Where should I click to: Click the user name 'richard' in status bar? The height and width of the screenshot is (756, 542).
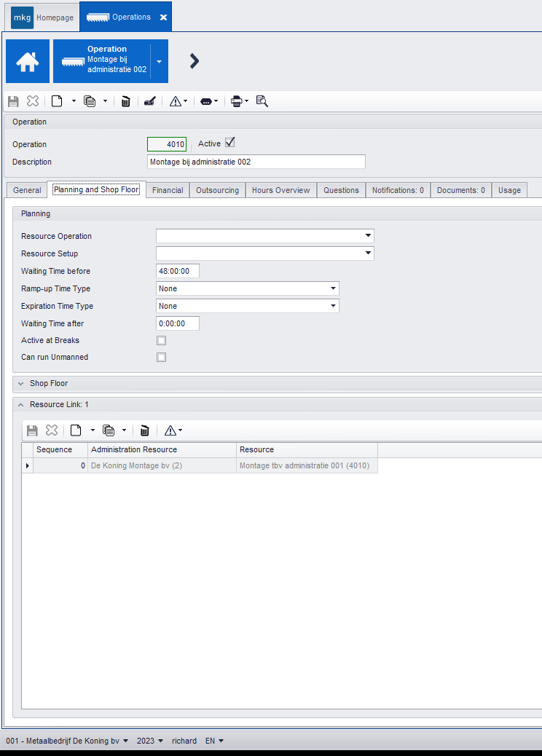click(x=184, y=741)
